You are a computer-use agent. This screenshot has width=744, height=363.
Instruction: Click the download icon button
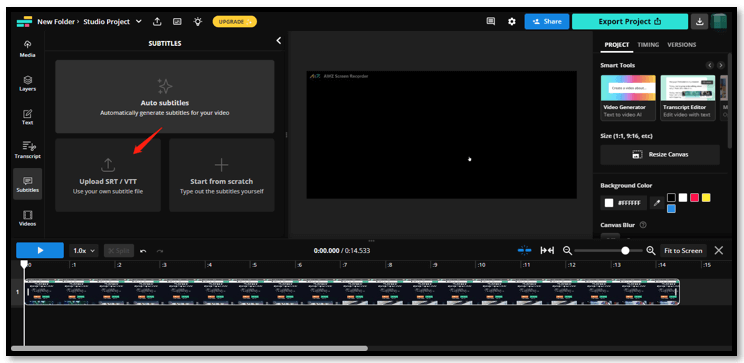[699, 21]
